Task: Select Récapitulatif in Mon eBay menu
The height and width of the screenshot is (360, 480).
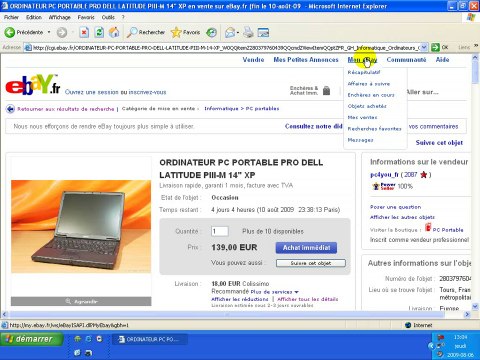Action: click(364, 72)
